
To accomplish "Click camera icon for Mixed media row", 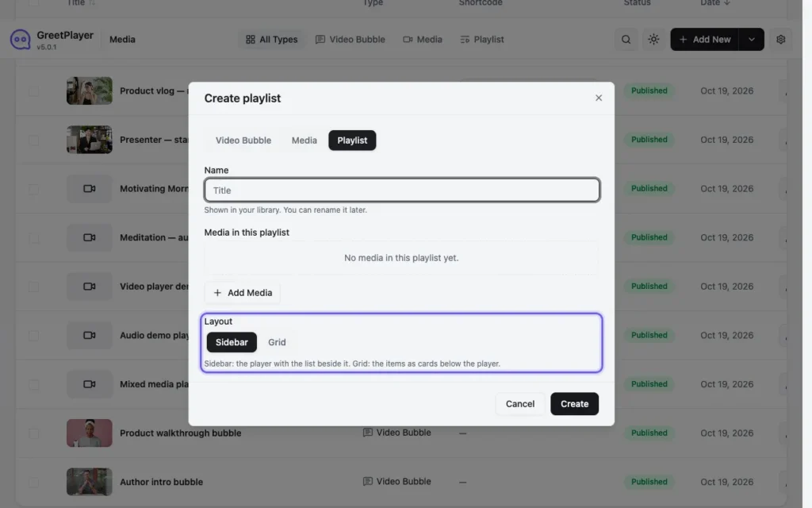I will coord(89,384).
